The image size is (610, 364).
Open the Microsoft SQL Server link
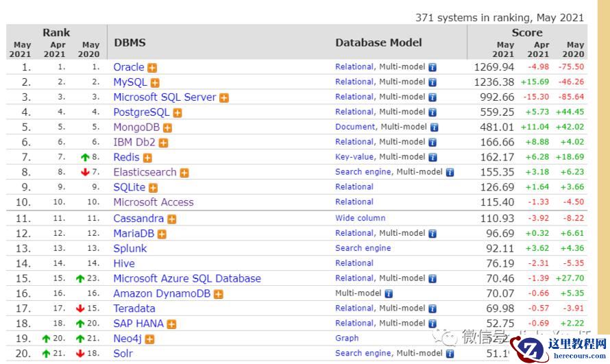click(164, 97)
